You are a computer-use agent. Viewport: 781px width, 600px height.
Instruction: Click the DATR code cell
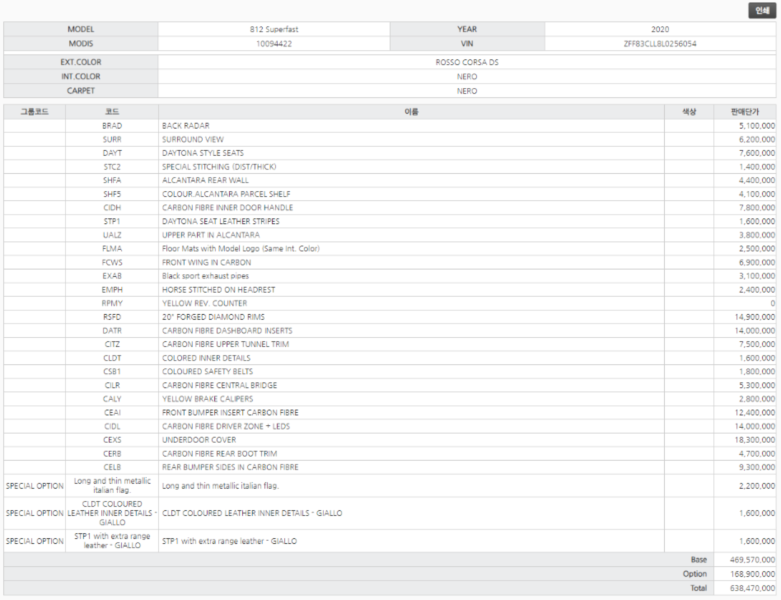click(112, 331)
